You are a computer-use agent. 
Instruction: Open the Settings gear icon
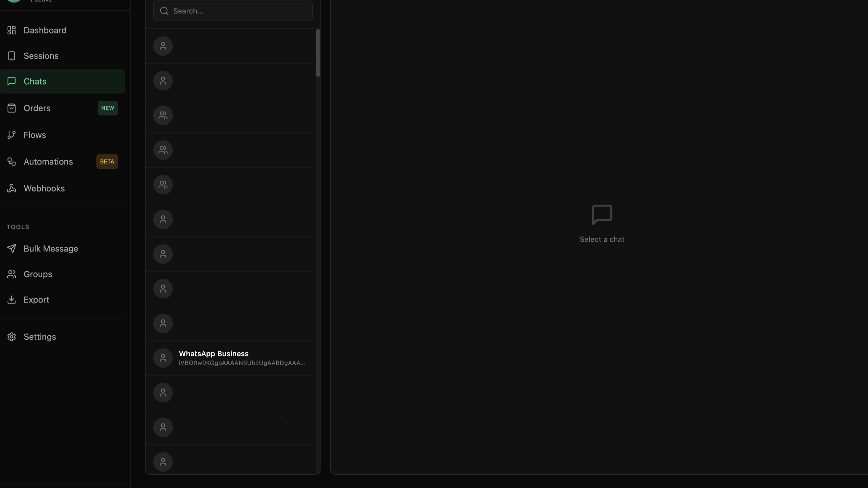click(x=12, y=337)
